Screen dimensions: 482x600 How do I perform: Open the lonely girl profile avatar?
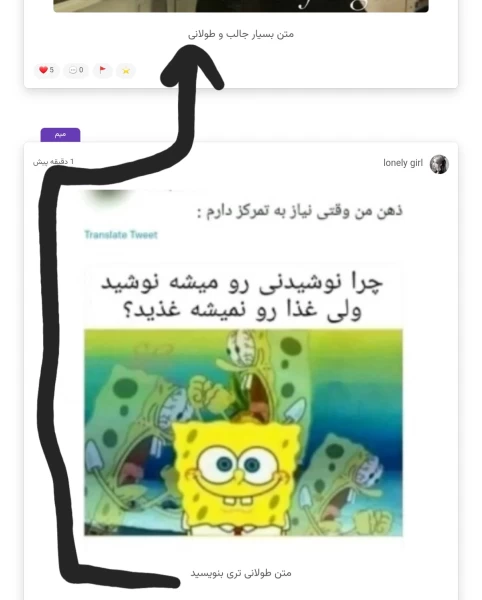[439, 164]
